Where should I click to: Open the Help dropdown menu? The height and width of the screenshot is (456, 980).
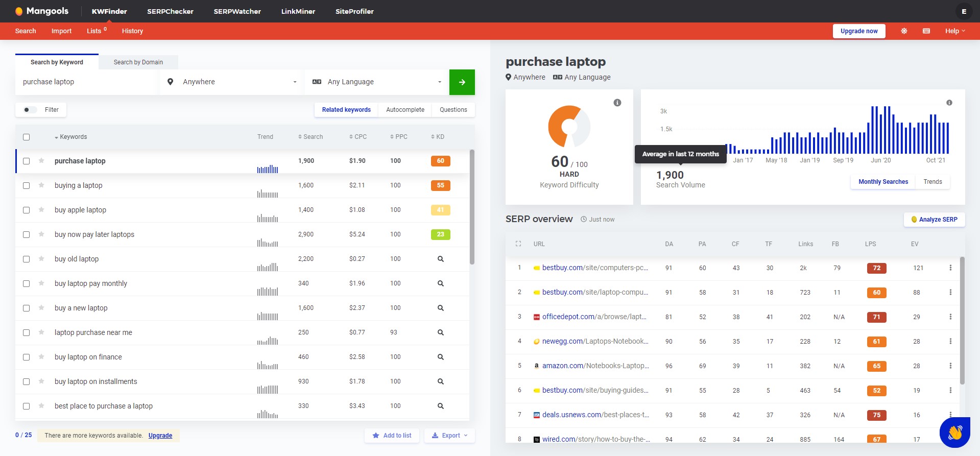point(955,31)
